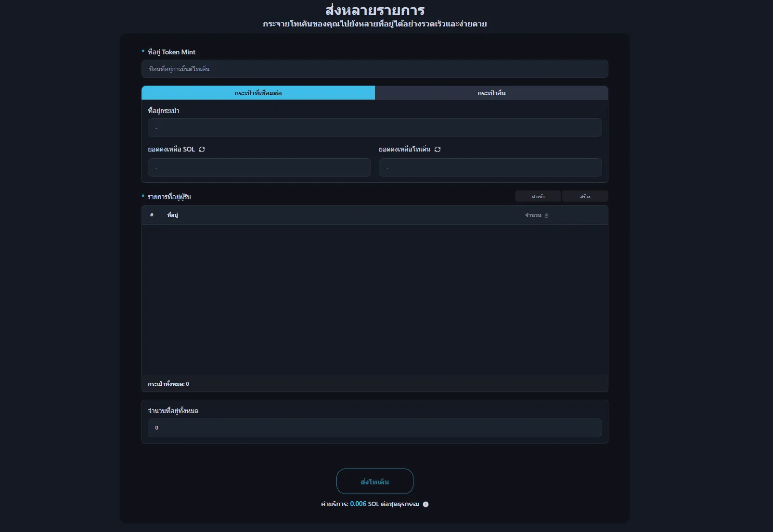Image resolution: width=773 pixels, height=532 pixels.
Task: Click the 0.006 fee amount text
Action: [358, 504]
